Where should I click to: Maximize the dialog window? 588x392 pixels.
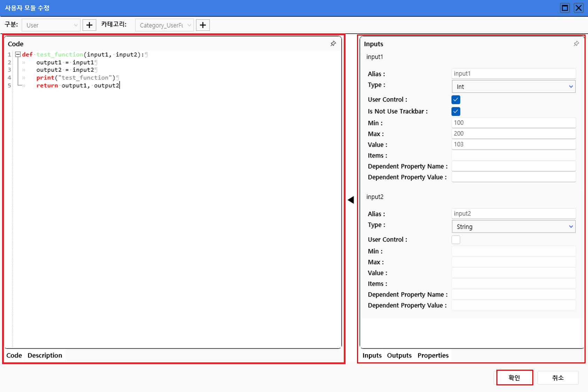click(565, 8)
